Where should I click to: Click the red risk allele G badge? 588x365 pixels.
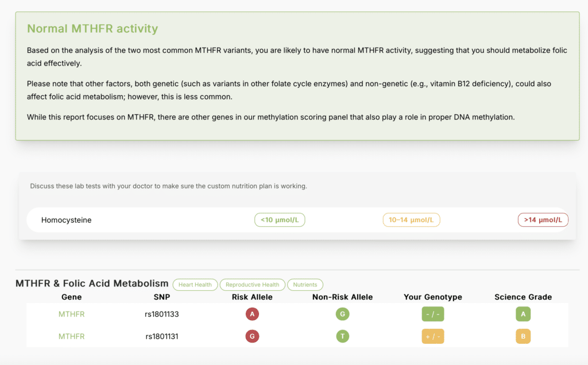coord(252,336)
